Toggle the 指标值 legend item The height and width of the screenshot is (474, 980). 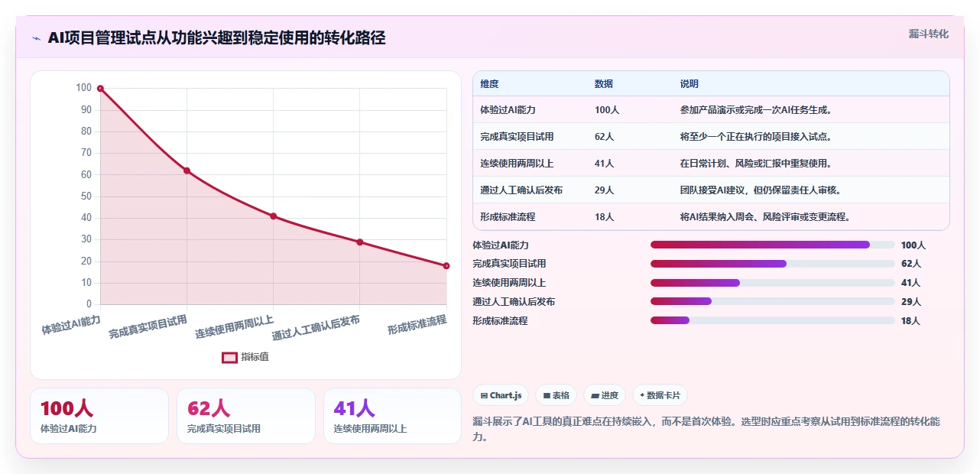(x=245, y=357)
